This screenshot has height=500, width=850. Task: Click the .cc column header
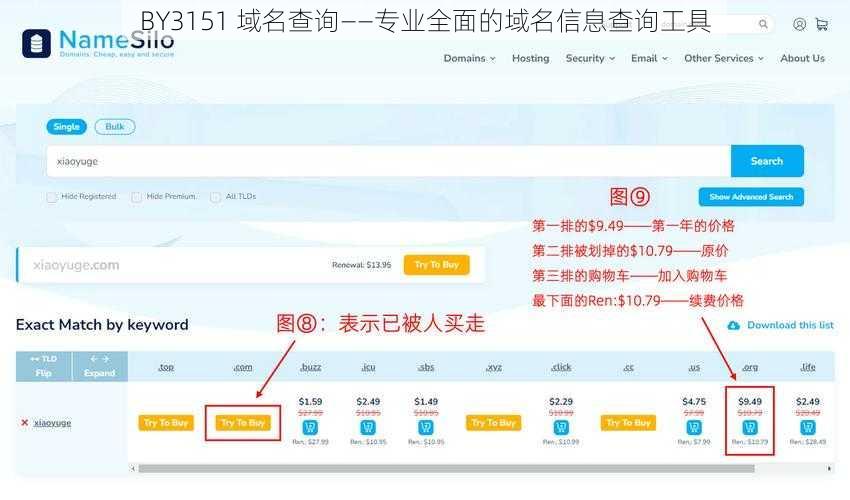pos(628,367)
